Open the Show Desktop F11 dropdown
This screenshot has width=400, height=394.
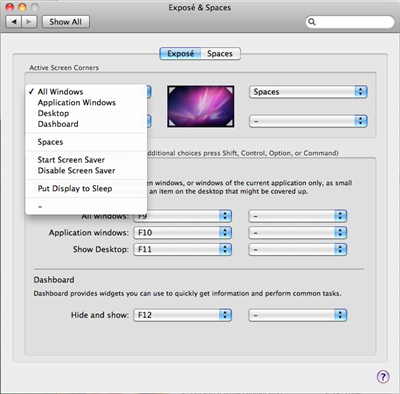pos(182,249)
